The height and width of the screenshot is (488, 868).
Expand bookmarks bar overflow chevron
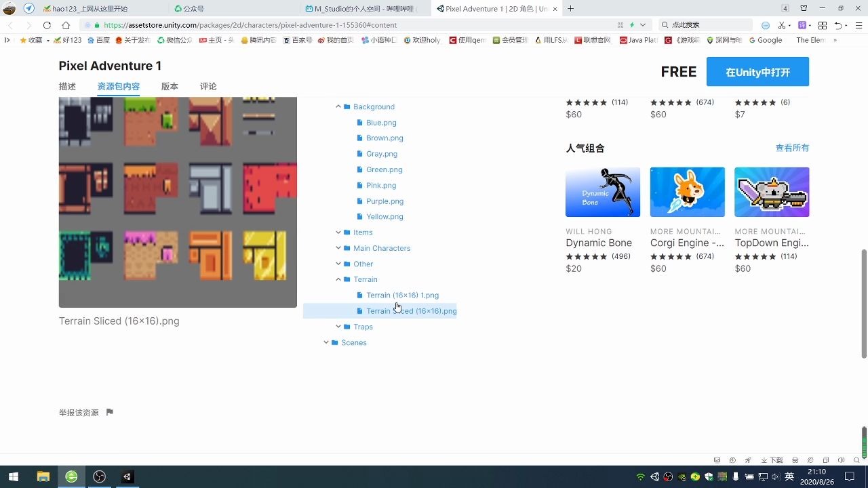coord(835,40)
